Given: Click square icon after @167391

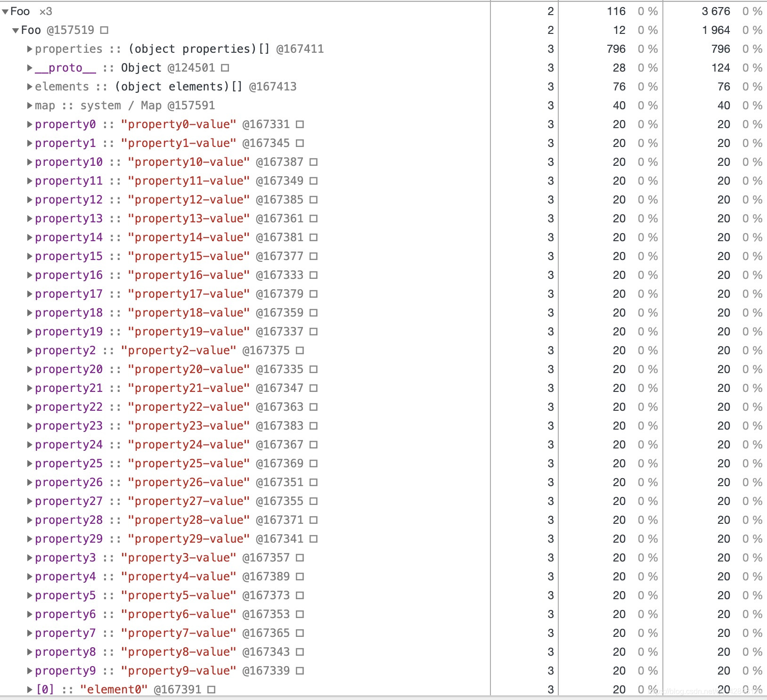Looking at the screenshot, I should [212, 690].
